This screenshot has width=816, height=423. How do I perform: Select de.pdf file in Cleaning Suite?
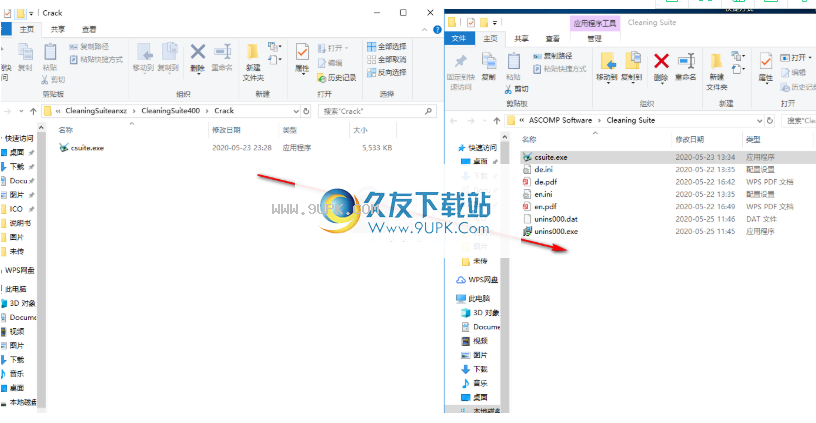point(540,182)
